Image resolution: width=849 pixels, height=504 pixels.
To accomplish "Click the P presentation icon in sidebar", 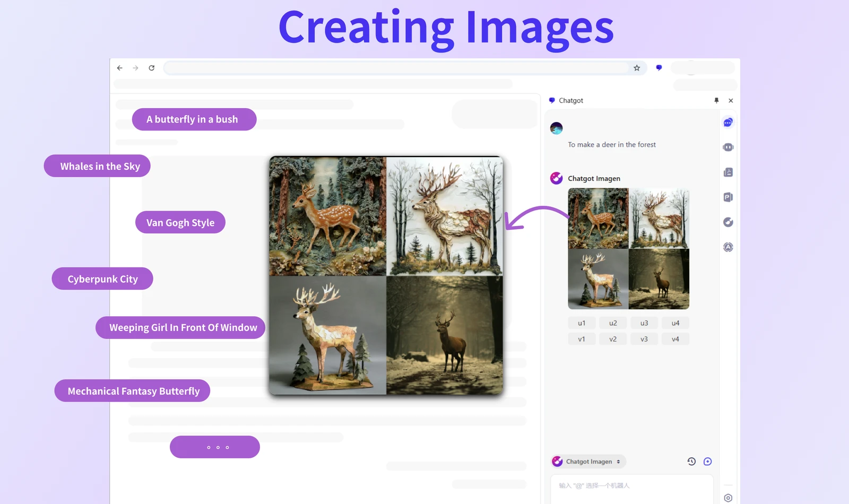I will coord(728,197).
